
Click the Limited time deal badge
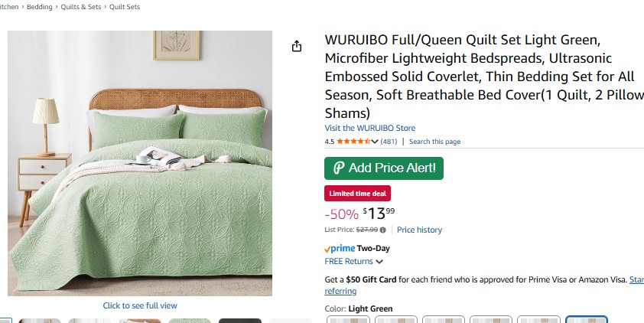click(357, 194)
